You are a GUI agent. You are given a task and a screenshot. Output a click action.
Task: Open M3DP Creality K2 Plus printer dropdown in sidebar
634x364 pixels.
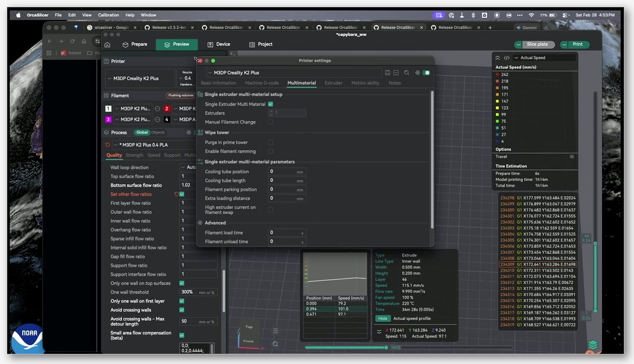[141, 78]
